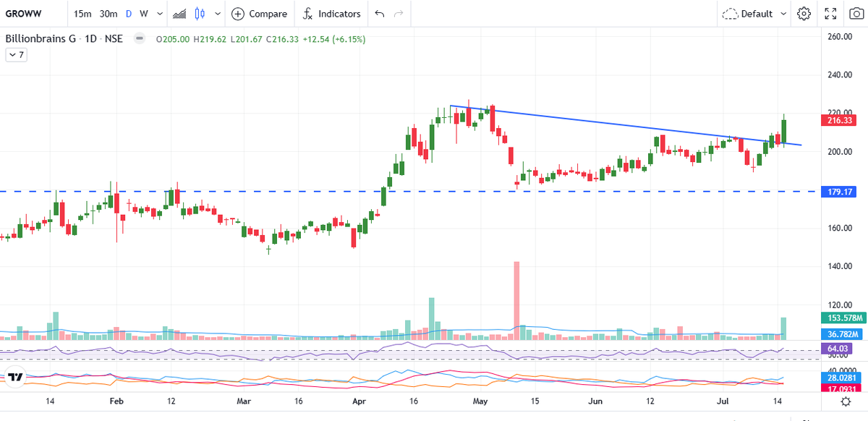The height and width of the screenshot is (421, 868).
Task: Click the Compare button
Action: pos(259,14)
